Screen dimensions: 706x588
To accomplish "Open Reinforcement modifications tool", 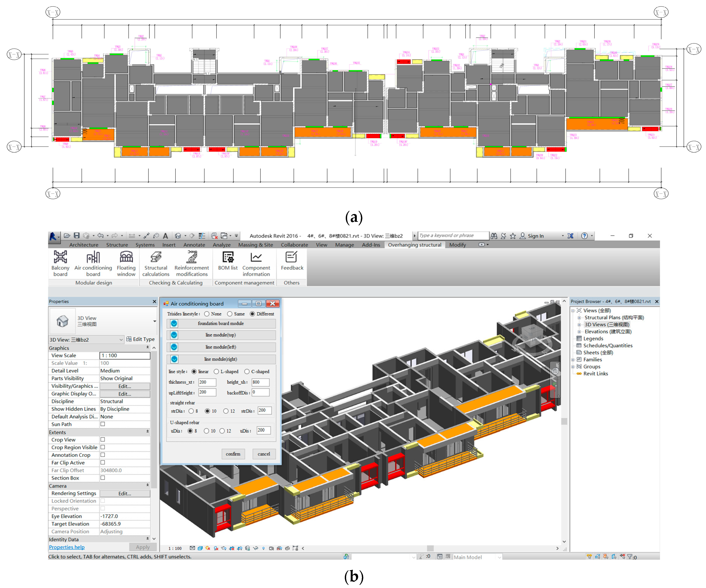I will (x=191, y=263).
